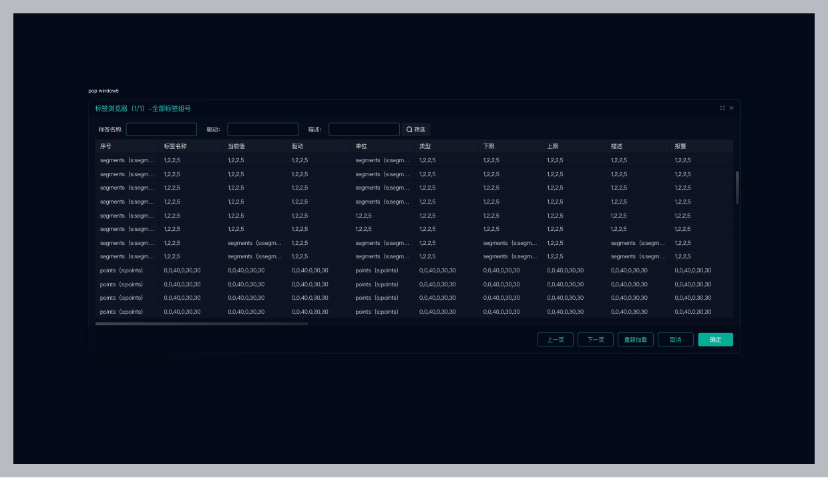The height and width of the screenshot is (504, 828).
Task: Click the 序号 column header
Action: pyautogui.click(x=106, y=146)
